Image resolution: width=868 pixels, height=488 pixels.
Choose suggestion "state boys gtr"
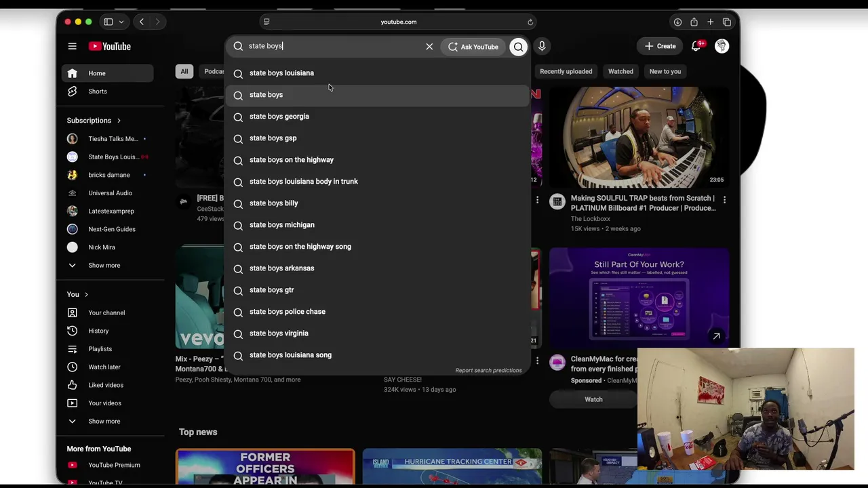click(377, 290)
